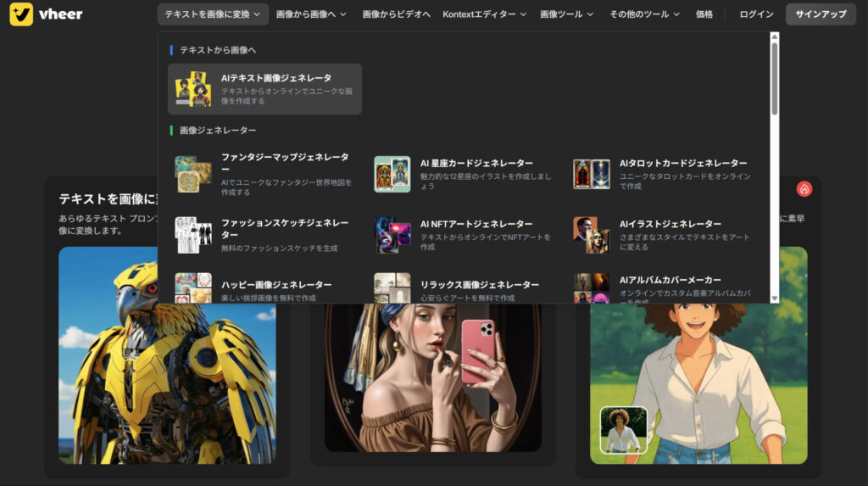The width and height of the screenshot is (868, 486).
Task: Go to the 価格 pricing page
Action: point(704,14)
